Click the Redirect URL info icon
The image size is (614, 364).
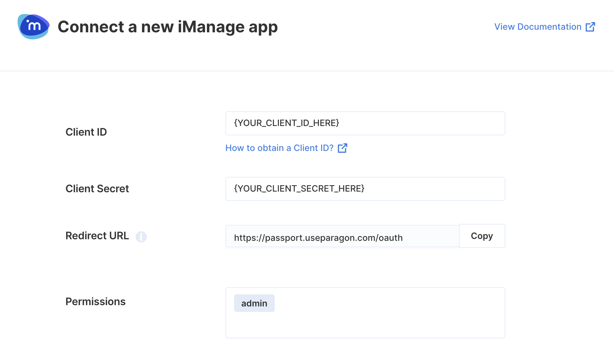tap(141, 237)
